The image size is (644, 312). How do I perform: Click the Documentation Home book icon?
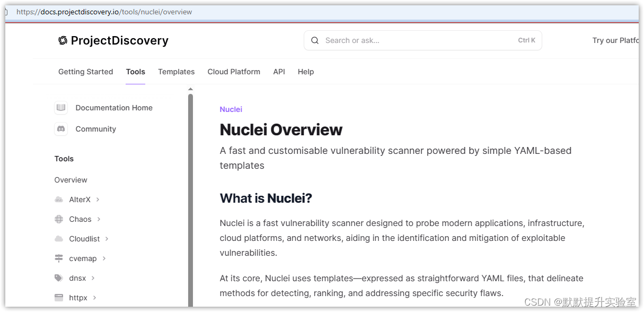pos(61,108)
